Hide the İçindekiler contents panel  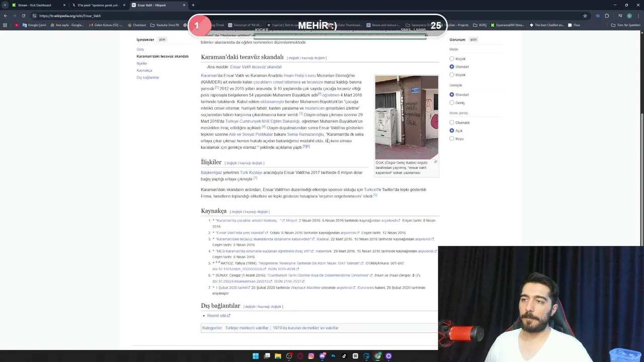[162, 39]
